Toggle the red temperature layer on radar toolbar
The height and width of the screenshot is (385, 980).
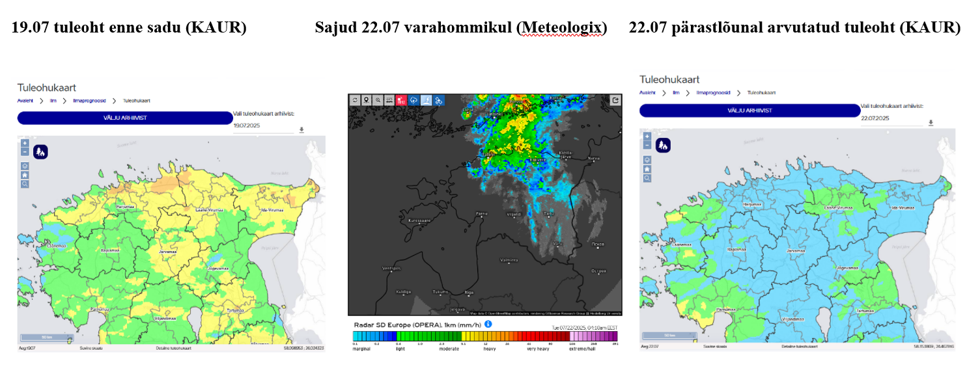point(402,100)
